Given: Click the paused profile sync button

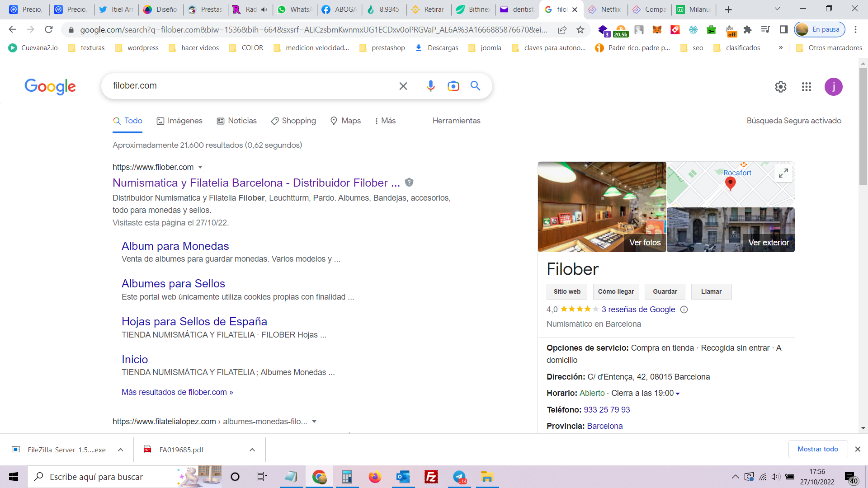Looking at the screenshot, I should click(x=820, y=30).
